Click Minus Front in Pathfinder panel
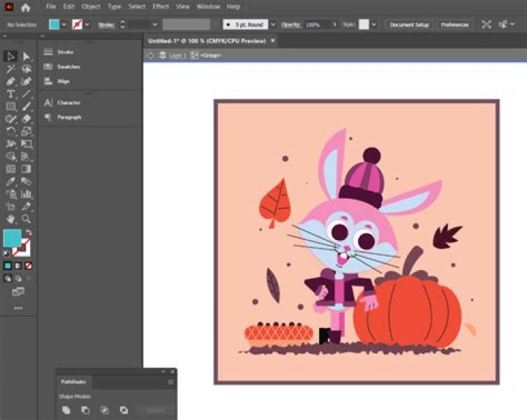The height and width of the screenshot is (420, 527). [x=86, y=410]
